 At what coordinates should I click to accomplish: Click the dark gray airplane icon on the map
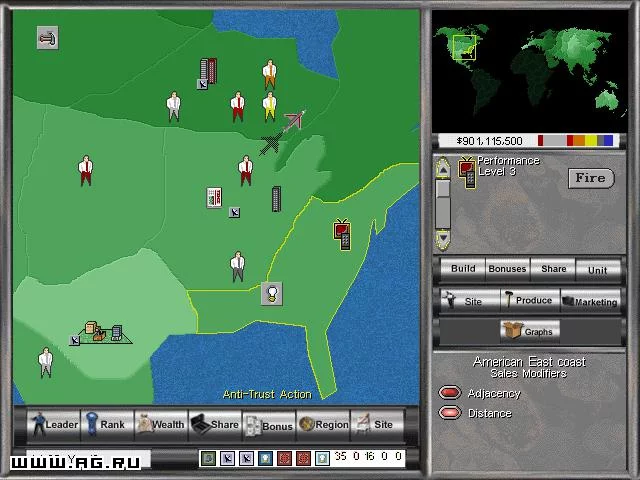(271, 144)
